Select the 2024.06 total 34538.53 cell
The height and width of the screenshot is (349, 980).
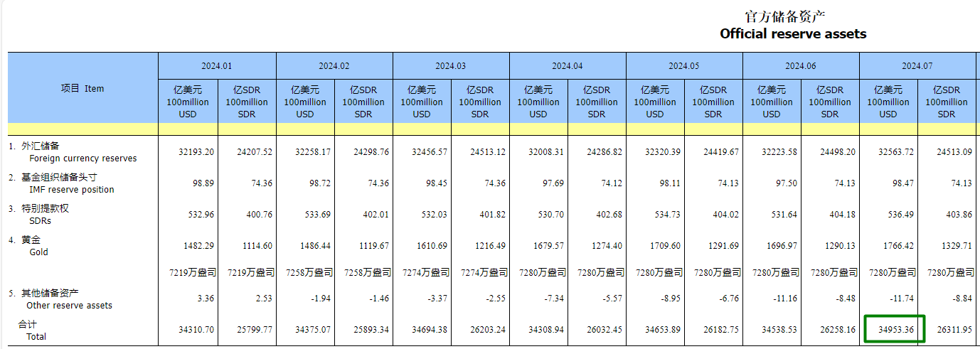(777, 331)
